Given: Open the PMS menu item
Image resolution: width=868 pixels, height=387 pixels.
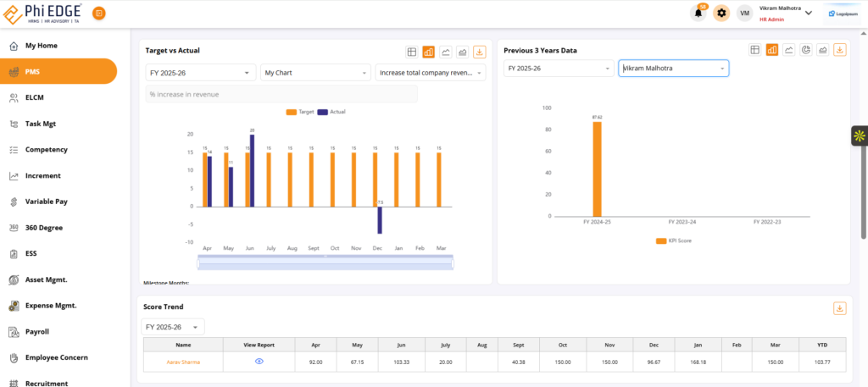Looking at the screenshot, I should (58, 71).
